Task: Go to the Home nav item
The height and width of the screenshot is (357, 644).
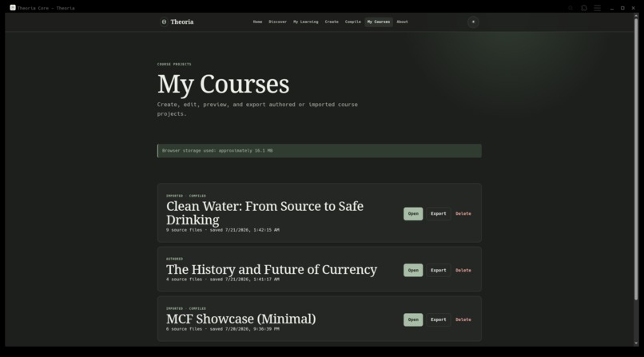Action: 257,22
